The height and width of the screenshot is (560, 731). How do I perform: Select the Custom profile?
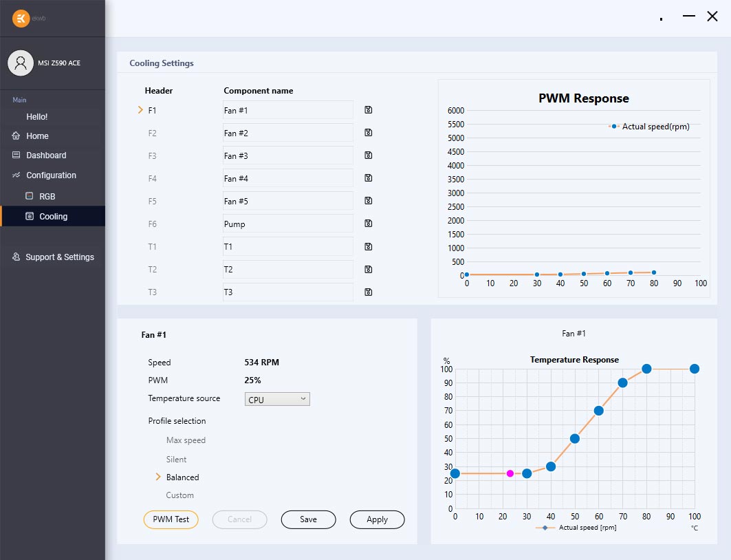click(x=179, y=495)
